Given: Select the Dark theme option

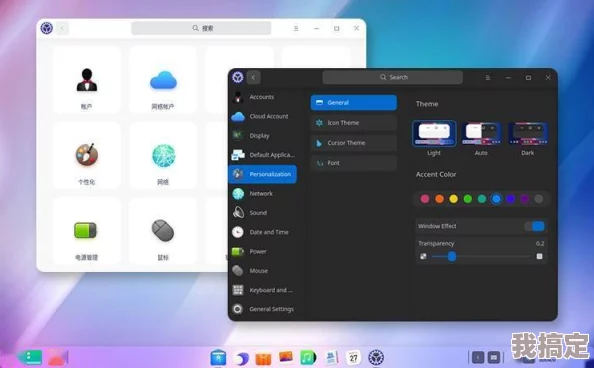Looking at the screenshot, I should pos(528,134).
